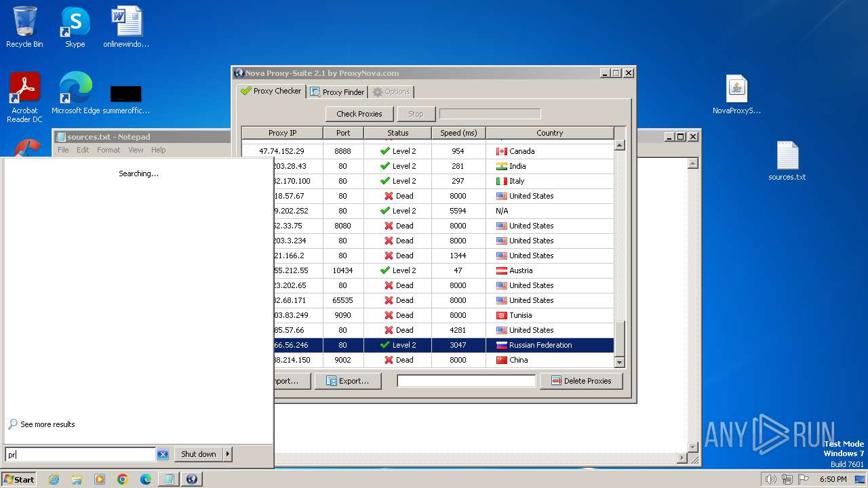Screen dimensions: 868x488
Task: Click the Start button
Action: pyautogui.click(x=19, y=479)
